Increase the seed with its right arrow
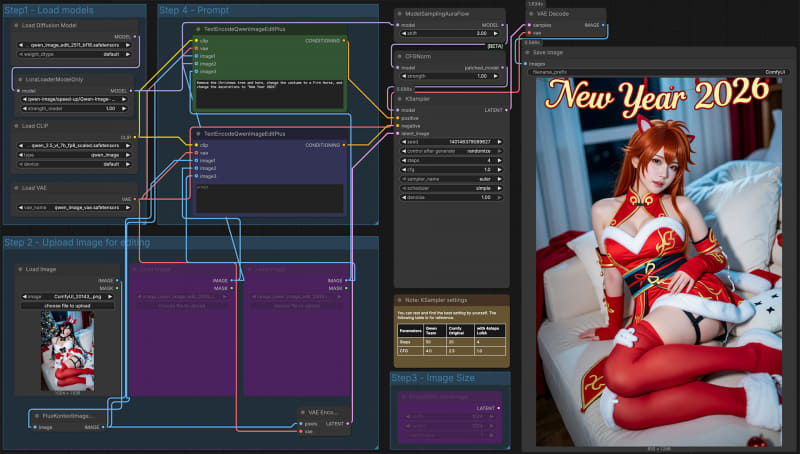The image size is (800, 454). pyautogui.click(x=499, y=141)
